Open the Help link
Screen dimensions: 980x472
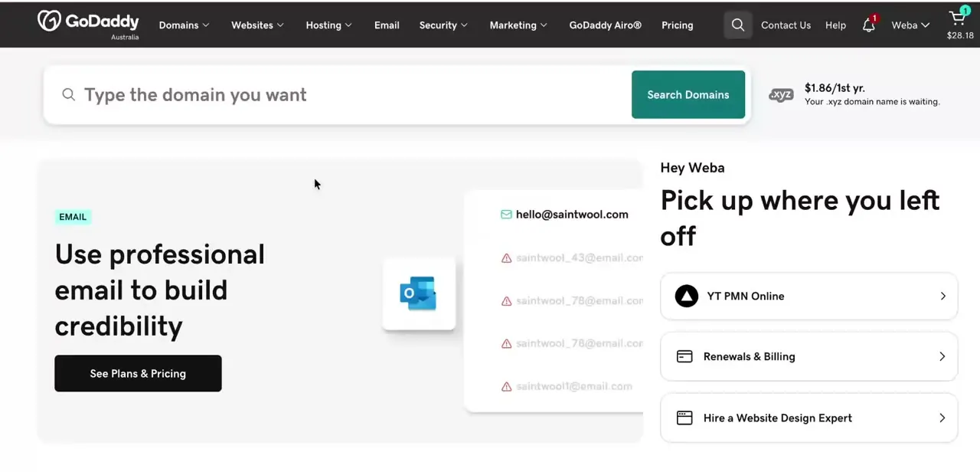pos(835,25)
